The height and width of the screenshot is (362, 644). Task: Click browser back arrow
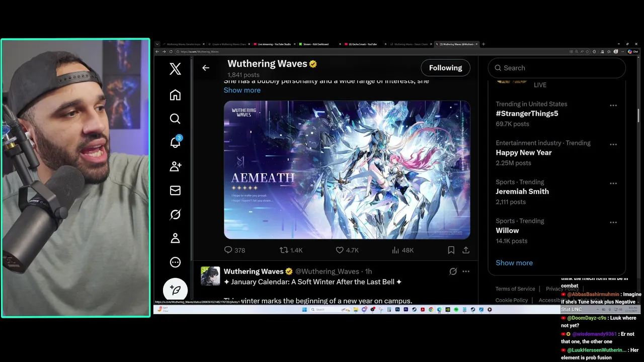(x=157, y=51)
